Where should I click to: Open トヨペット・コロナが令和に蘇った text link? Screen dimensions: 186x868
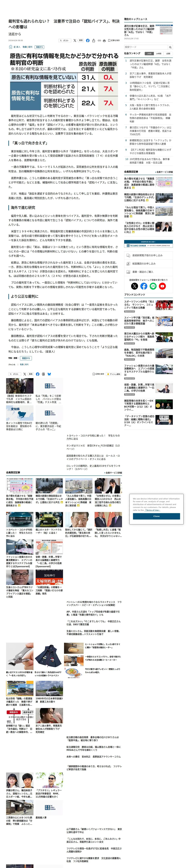[x=93, y=437]
